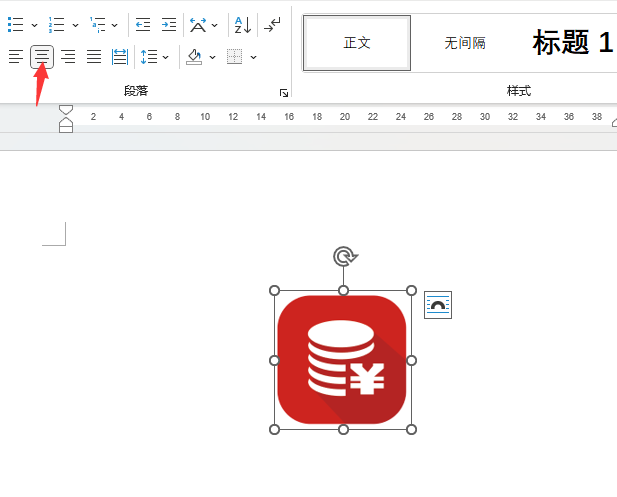Viewport: 617px width, 497px height.
Task: Click top-left image resize handle
Action: (x=274, y=290)
